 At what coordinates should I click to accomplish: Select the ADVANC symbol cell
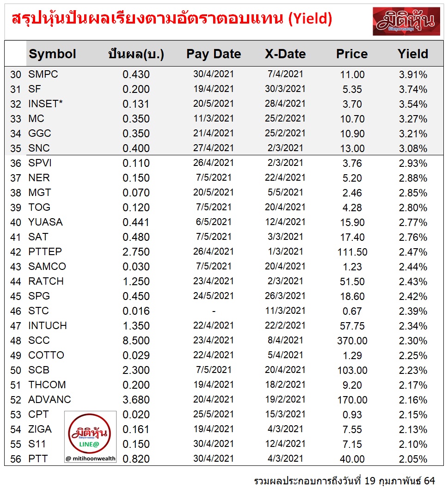pyautogui.click(x=49, y=400)
